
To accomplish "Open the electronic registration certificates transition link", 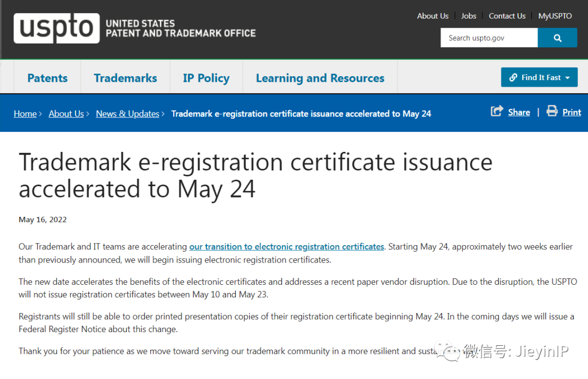I will 286,247.
